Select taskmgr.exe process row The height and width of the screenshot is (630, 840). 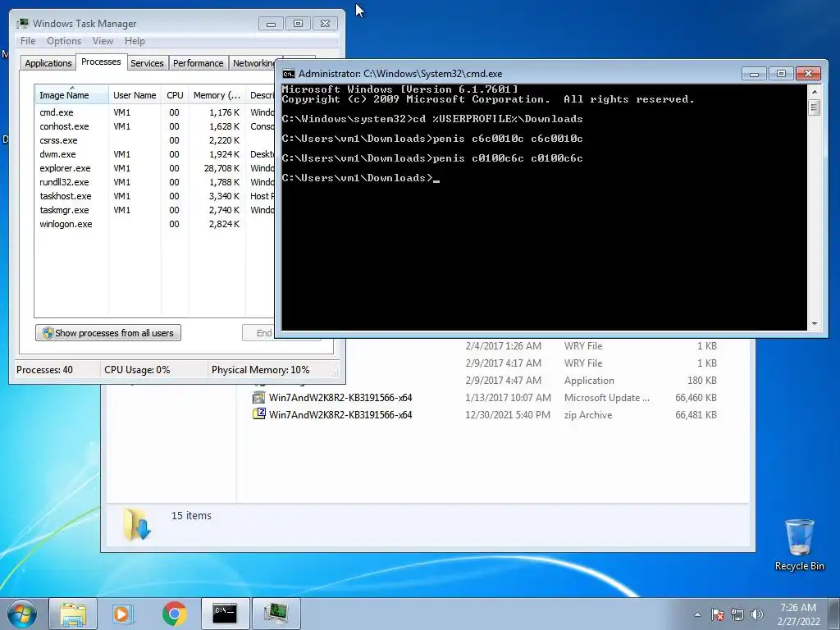point(154,210)
